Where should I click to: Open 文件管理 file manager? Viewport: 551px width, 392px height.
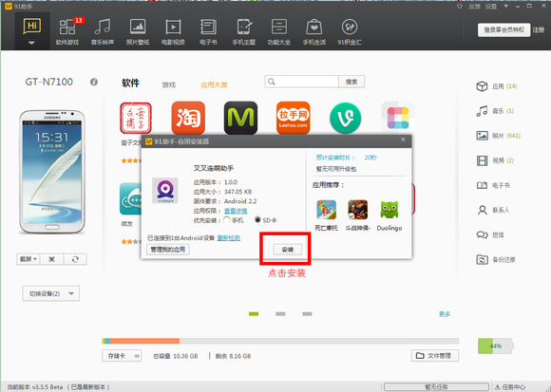click(435, 356)
